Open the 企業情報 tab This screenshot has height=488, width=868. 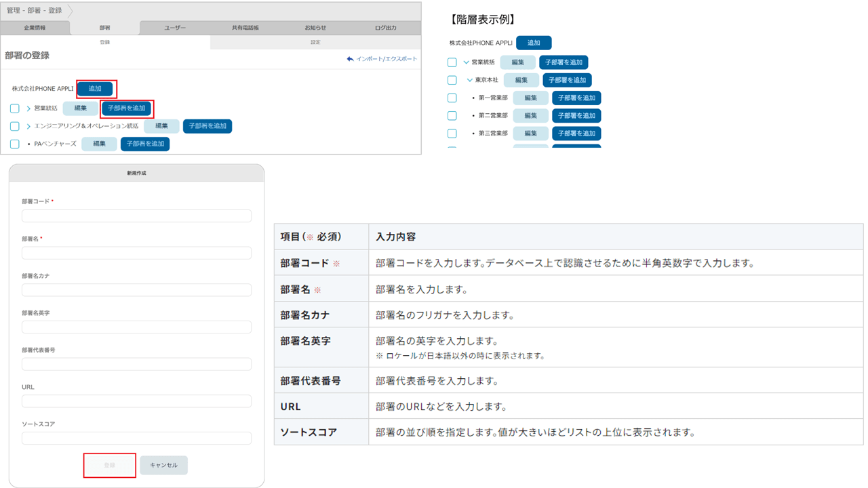tap(35, 28)
